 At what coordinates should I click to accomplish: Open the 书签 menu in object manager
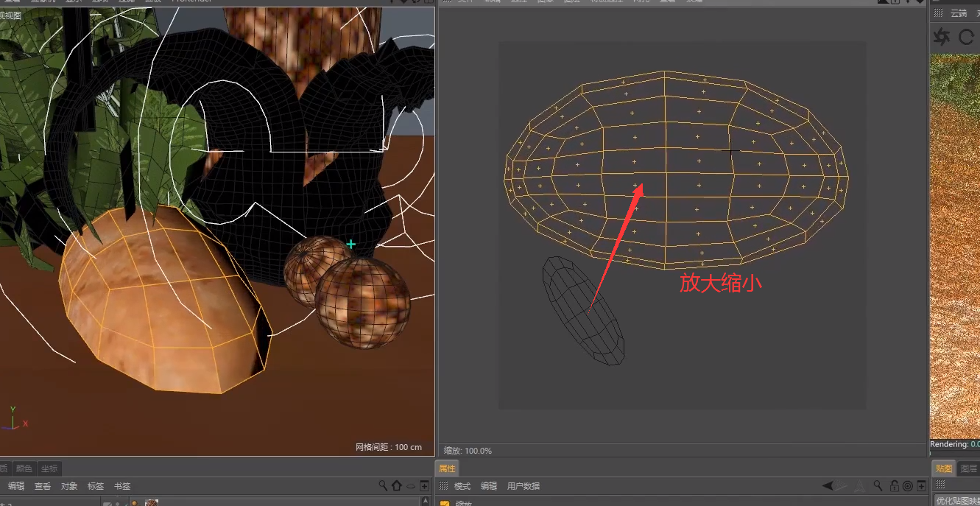point(122,486)
